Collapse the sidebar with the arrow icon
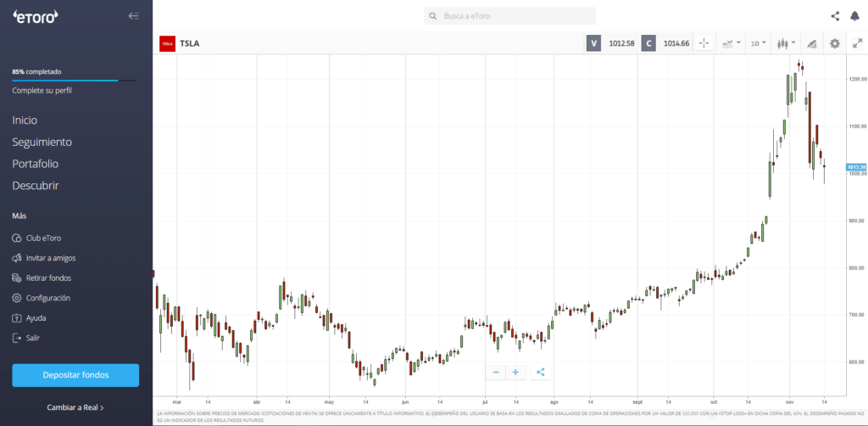The height and width of the screenshot is (426, 868). (x=133, y=16)
